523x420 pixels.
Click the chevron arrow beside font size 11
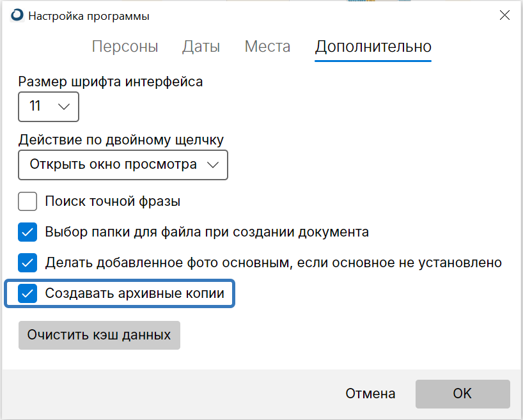point(64,107)
